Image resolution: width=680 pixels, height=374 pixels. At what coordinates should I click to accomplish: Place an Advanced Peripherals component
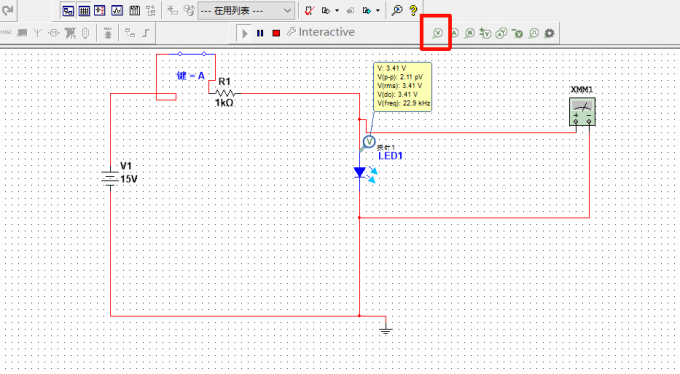point(22,33)
